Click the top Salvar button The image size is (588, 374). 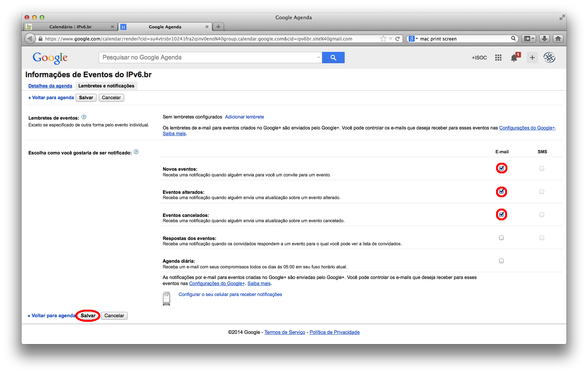[86, 98]
